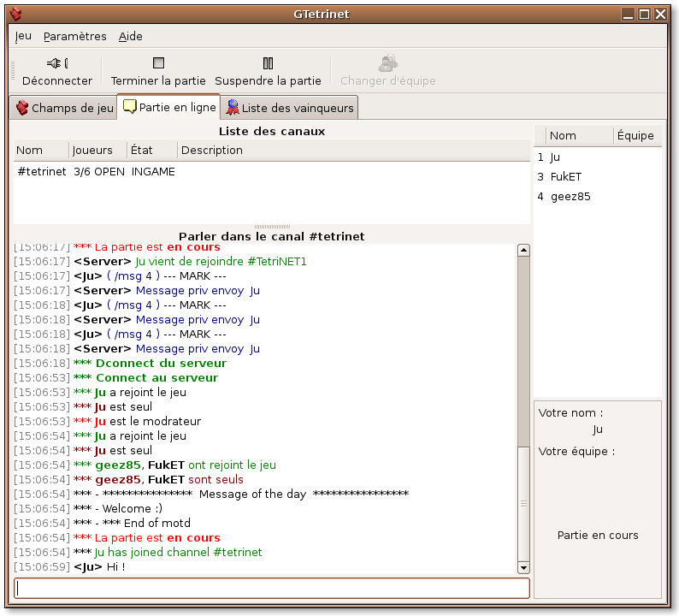Click the Description column header
Viewport: 679px width, 616px height.
click(353, 151)
